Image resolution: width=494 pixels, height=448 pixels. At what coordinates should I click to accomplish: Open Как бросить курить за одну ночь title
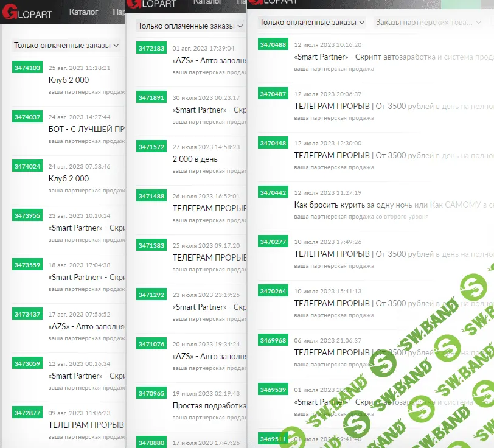(x=394, y=205)
